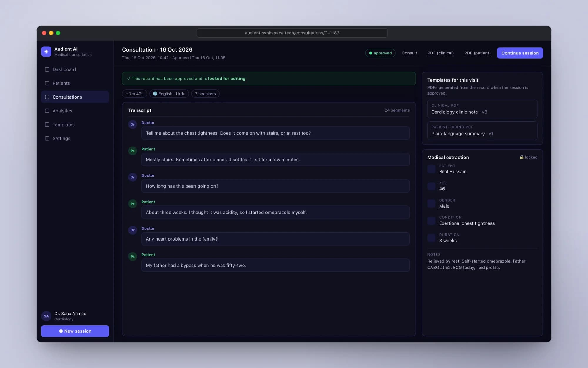Click the Dashboard sidebar icon
Screen dimensions: 588x368
point(47,69)
